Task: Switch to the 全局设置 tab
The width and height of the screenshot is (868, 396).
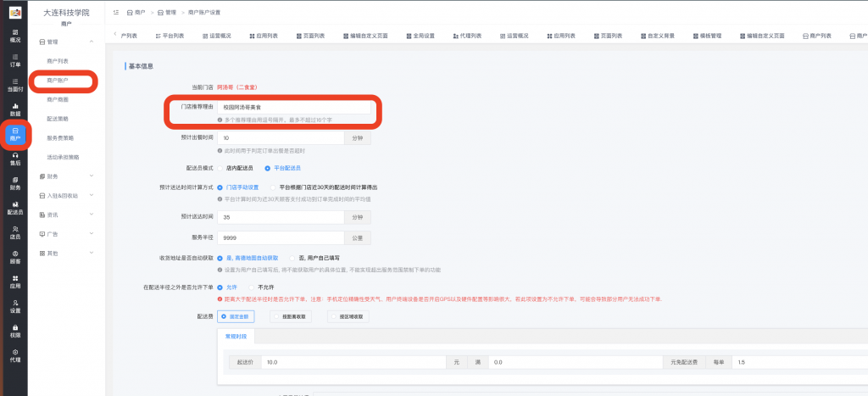Action: pos(420,36)
